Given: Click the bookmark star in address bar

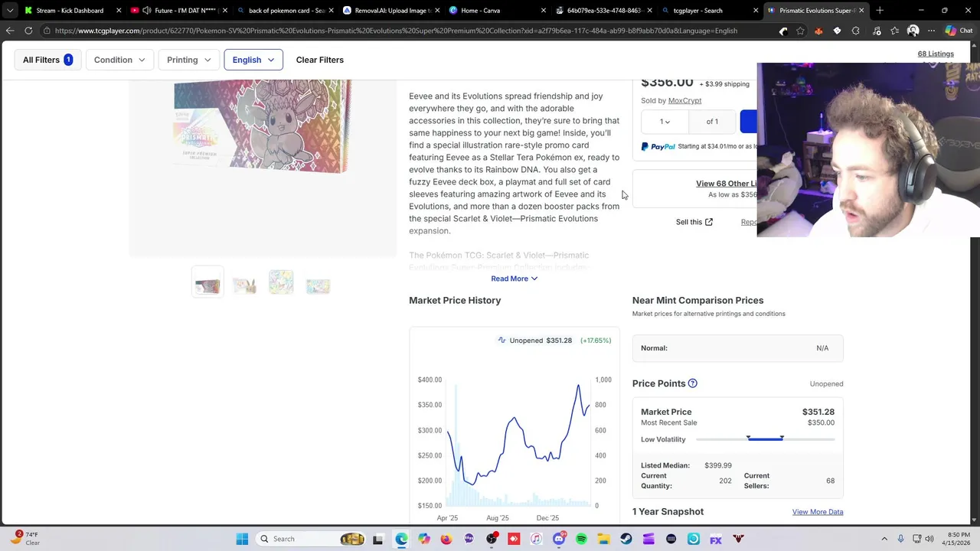Looking at the screenshot, I should (800, 31).
